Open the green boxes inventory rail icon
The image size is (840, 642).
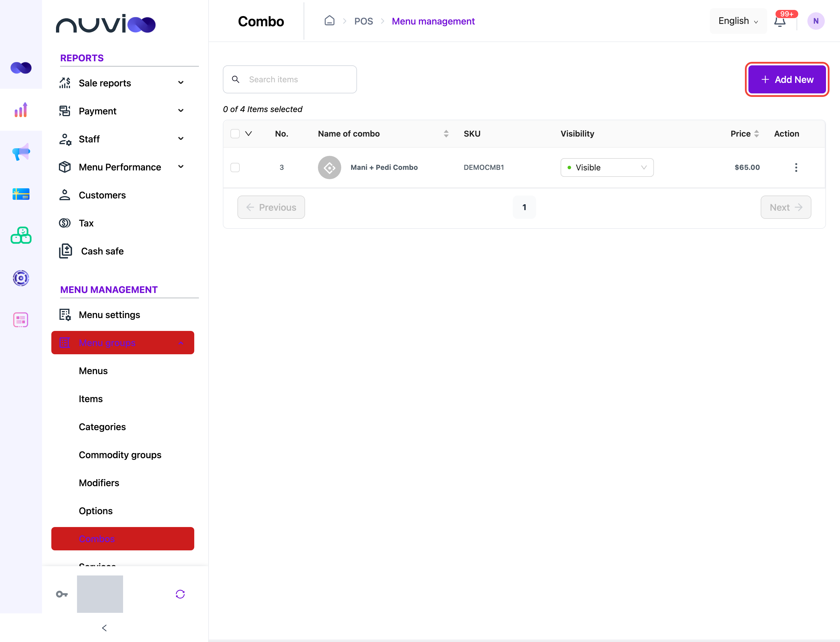pos(21,235)
